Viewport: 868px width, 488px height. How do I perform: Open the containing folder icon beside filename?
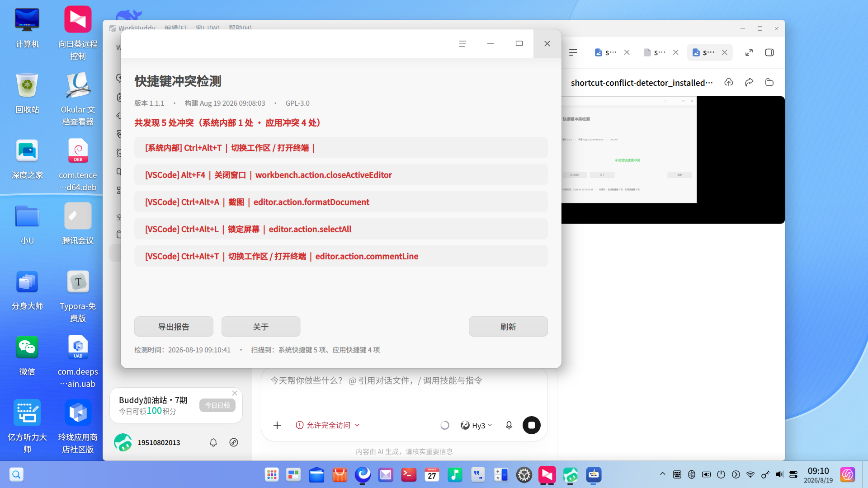[x=769, y=82]
